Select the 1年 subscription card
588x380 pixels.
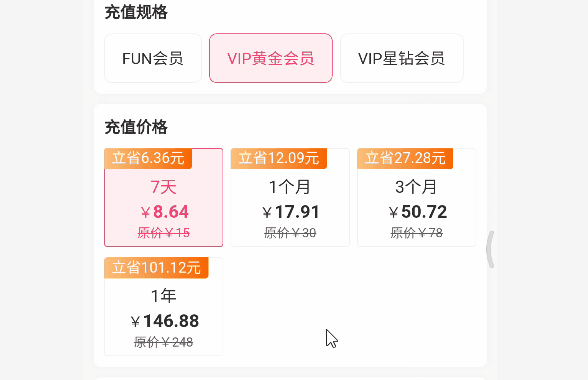click(164, 306)
